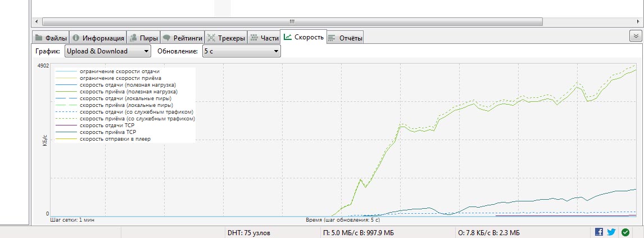The height and width of the screenshot is (238, 644).
Task: Click the Время (шаг обновления: 5 с) label
Action: [x=343, y=221]
